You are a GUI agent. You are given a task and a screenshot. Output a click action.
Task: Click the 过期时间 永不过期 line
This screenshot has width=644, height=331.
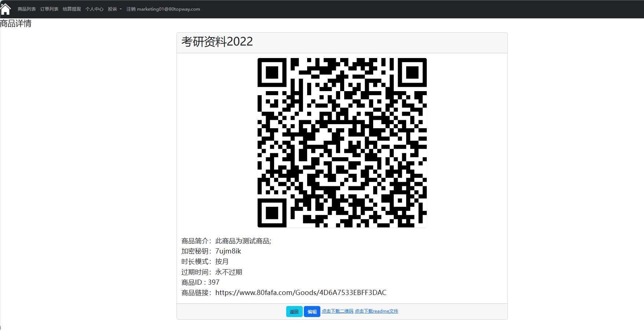[212, 272]
